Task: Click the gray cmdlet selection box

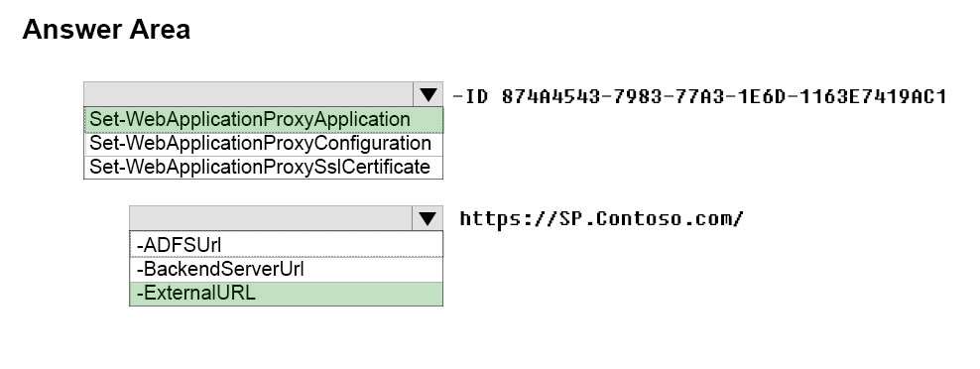Action: (x=249, y=94)
